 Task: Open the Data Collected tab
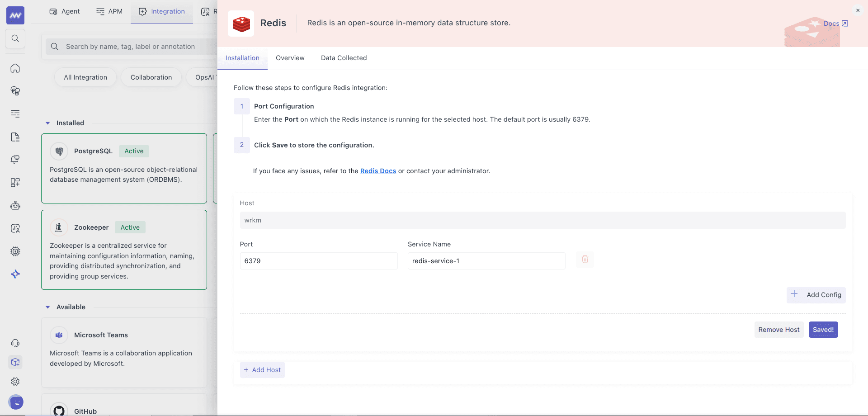tap(344, 58)
